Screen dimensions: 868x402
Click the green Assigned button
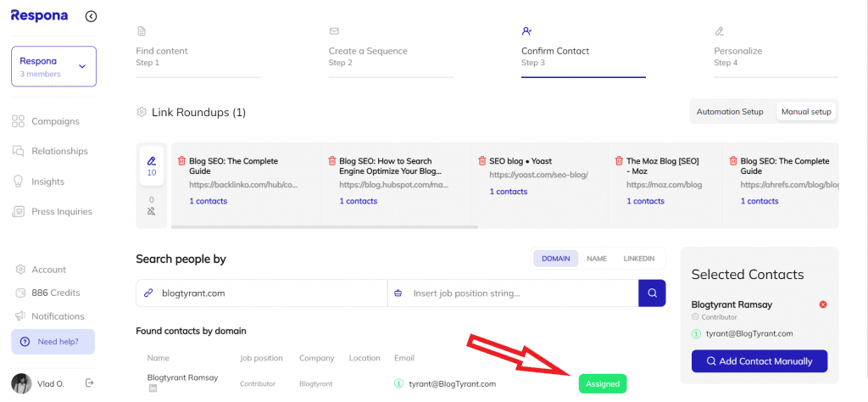[602, 384]
